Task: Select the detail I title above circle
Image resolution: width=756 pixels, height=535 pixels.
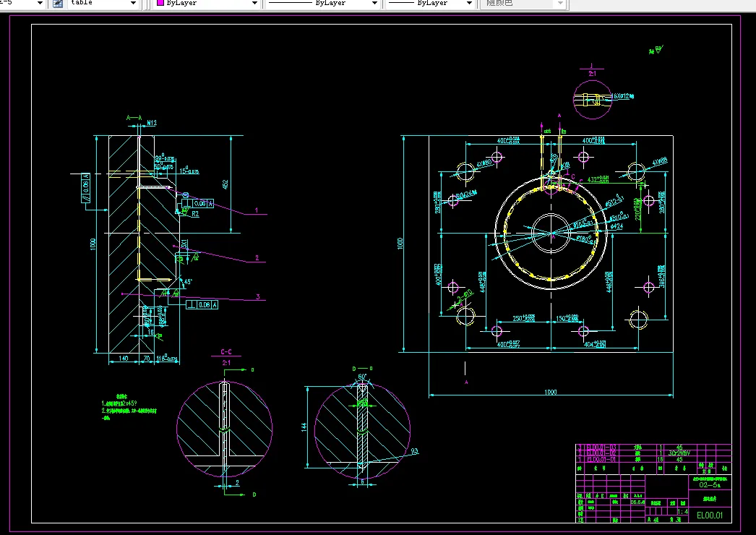Action: click(x=592, y=70)
